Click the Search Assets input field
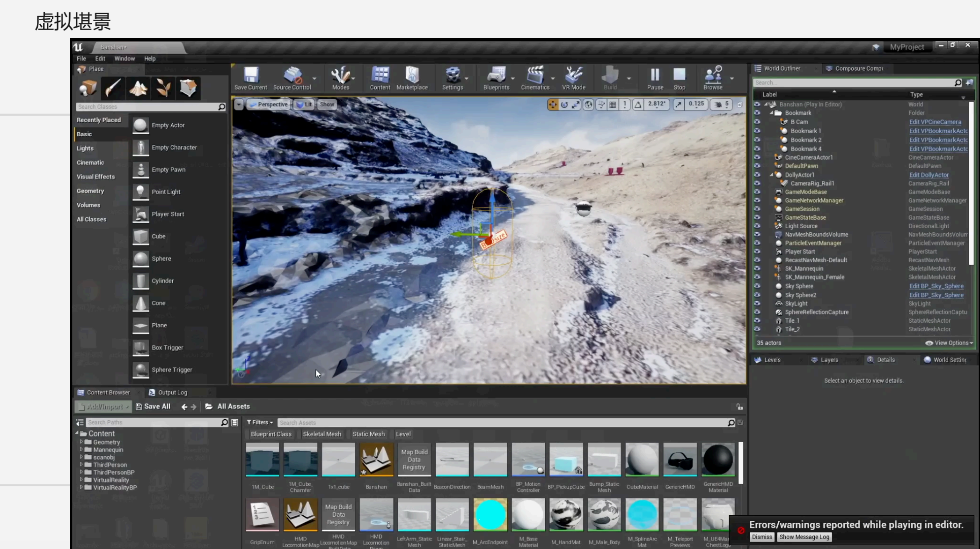 coord(506,423)
